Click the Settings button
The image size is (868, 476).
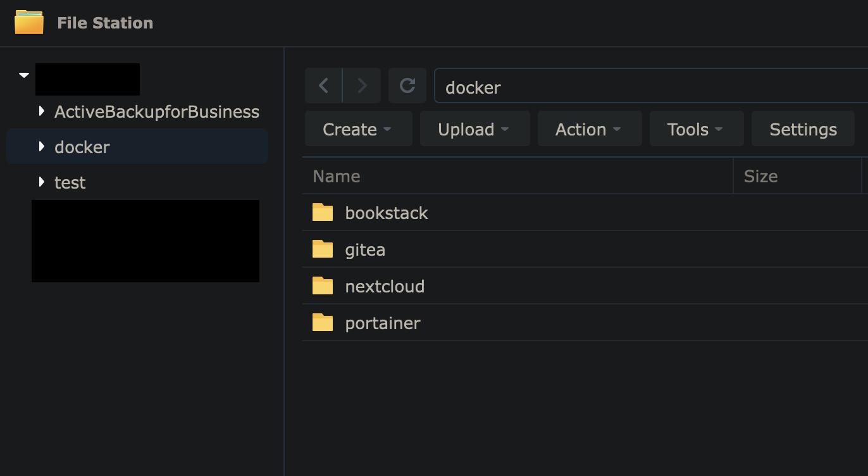803,129
